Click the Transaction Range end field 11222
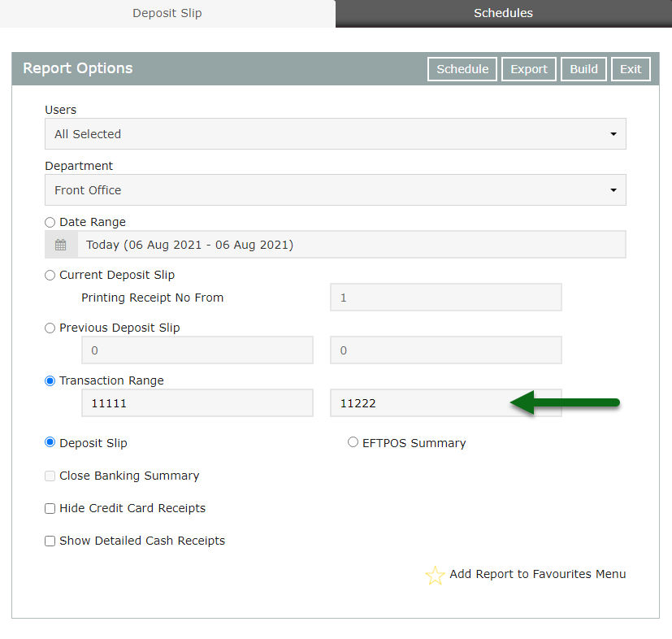The image size is (672, 639). click(446, 403)
